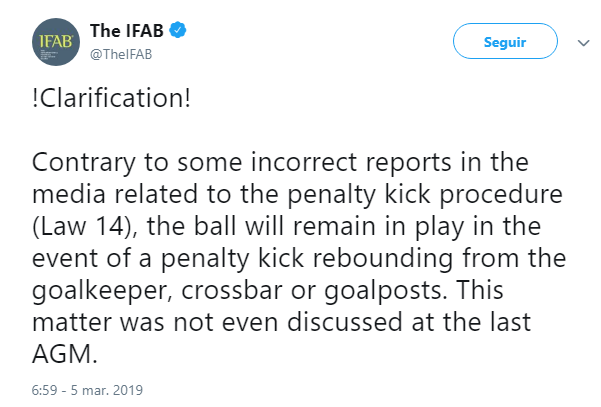Click the date 5 mar. 2019

tap(107, 390)
